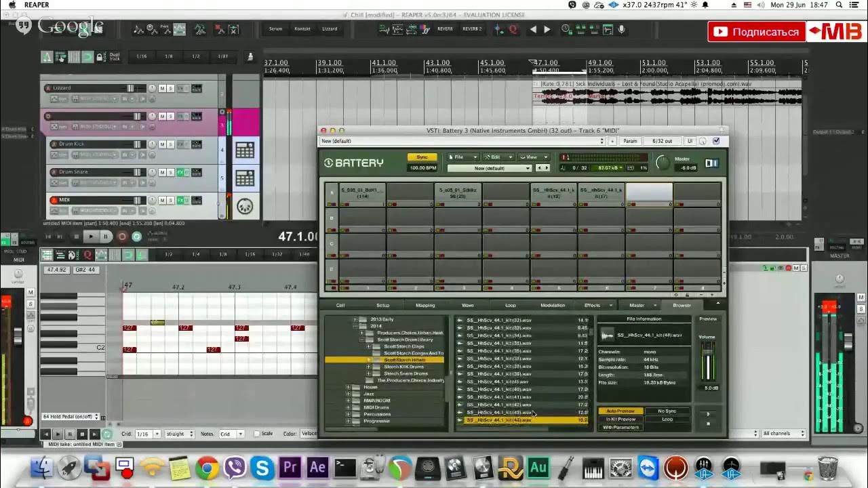Click the repeat toggle icon in transport
The width and height of the screenshot is (868, 488).
137,237
